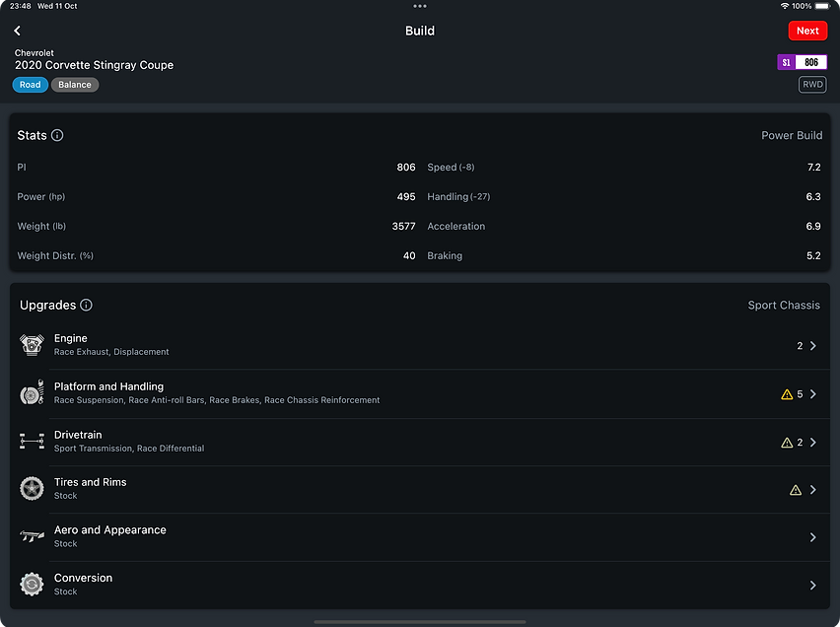840x627 pixels.
Task: Click the Conversion gear icon
Action: [32, 584]
